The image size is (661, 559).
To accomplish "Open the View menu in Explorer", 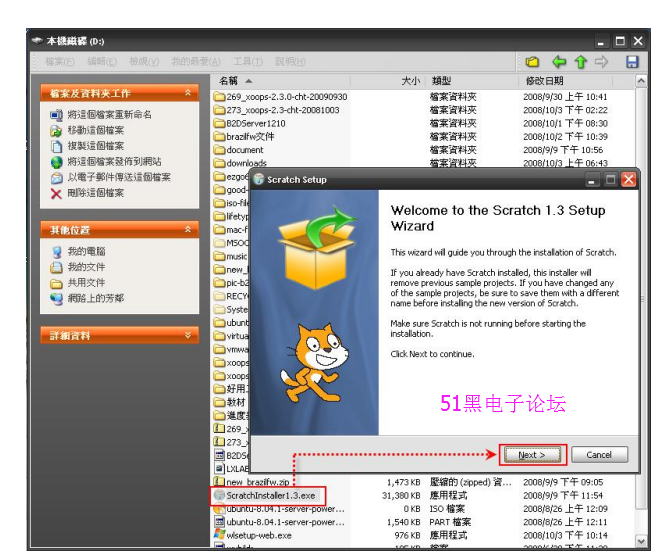I will [144, 62].
